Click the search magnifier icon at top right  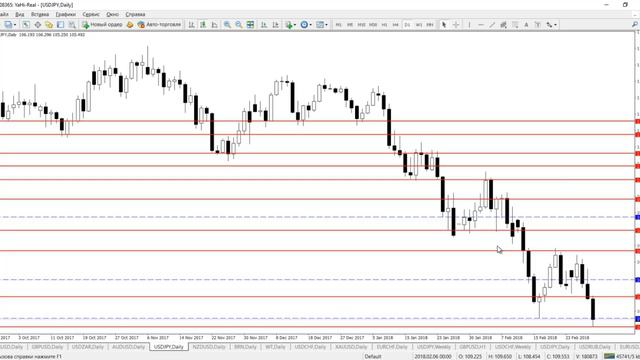635,25
